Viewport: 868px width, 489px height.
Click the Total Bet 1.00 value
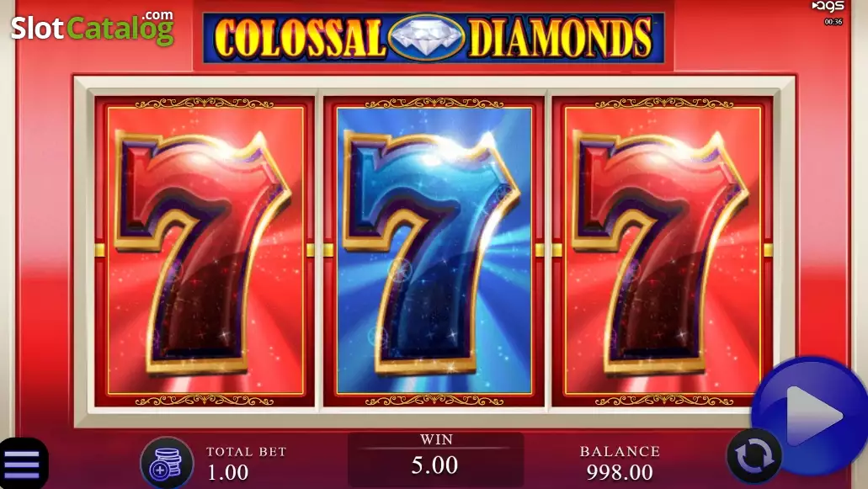tap(227, 472)
